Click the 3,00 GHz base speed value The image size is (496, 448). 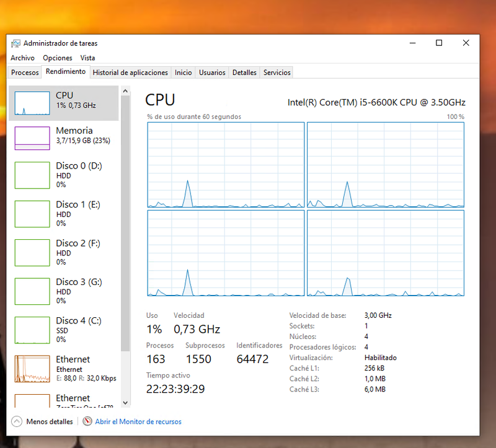pos(378,315)
